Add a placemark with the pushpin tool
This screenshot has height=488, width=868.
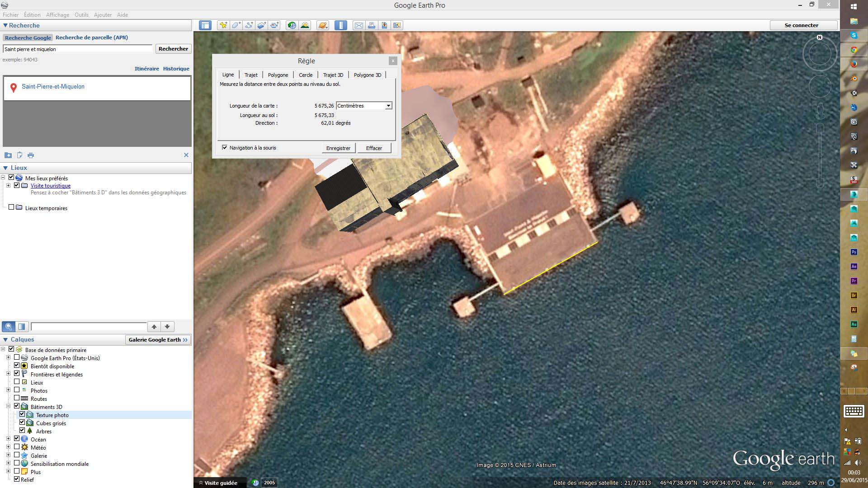click(223, 25)
